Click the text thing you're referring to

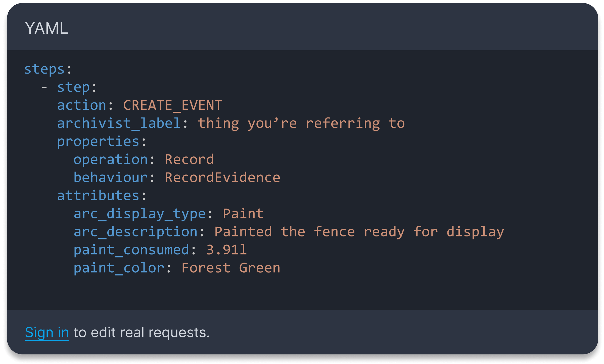[301, 123]
